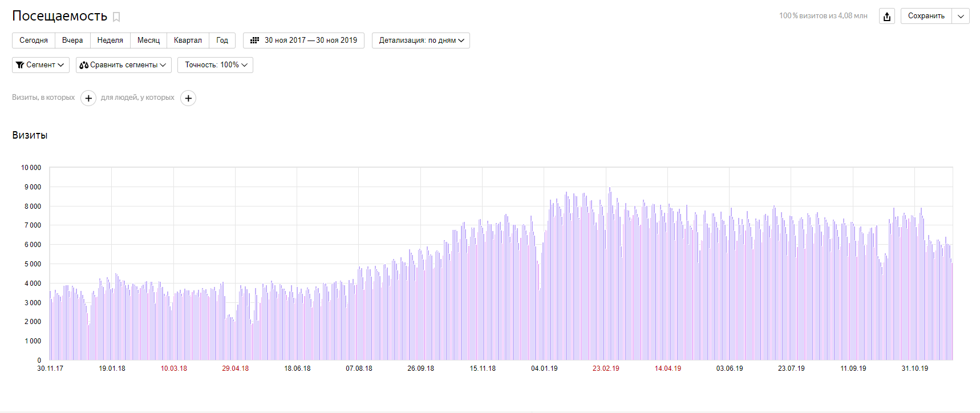This screenshot has height=413, width=980.
Task: Click the 100% визитов из 4,08 млн text
Action: pyautogui.click(x=823, y=16)
